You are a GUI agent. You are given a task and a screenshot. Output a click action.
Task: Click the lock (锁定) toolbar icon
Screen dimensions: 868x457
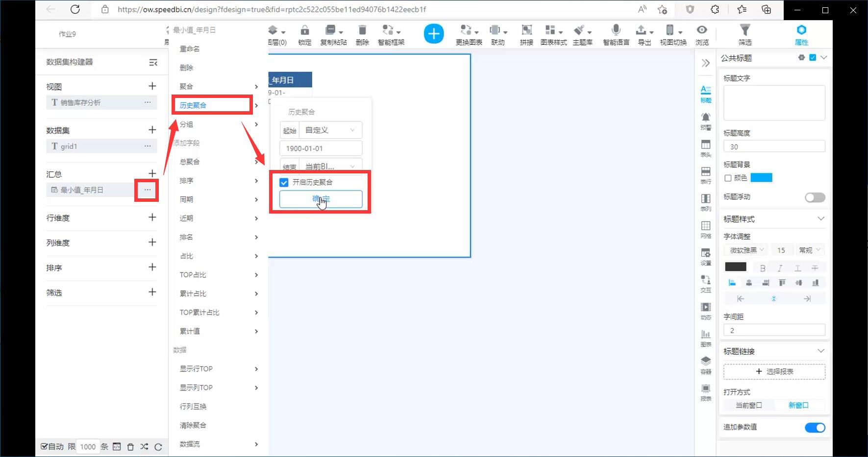[x=304, y=34]
